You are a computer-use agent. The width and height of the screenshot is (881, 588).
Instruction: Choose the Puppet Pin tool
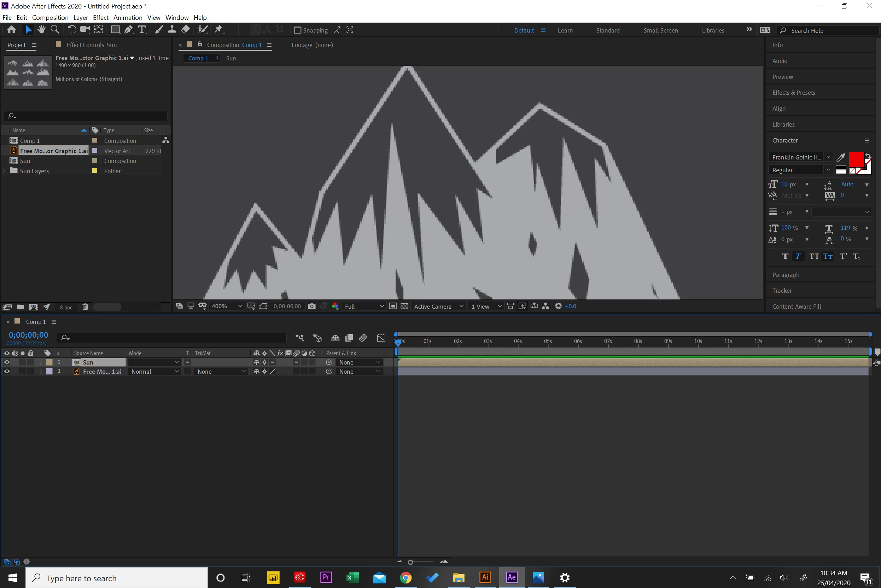click(219, 30)
